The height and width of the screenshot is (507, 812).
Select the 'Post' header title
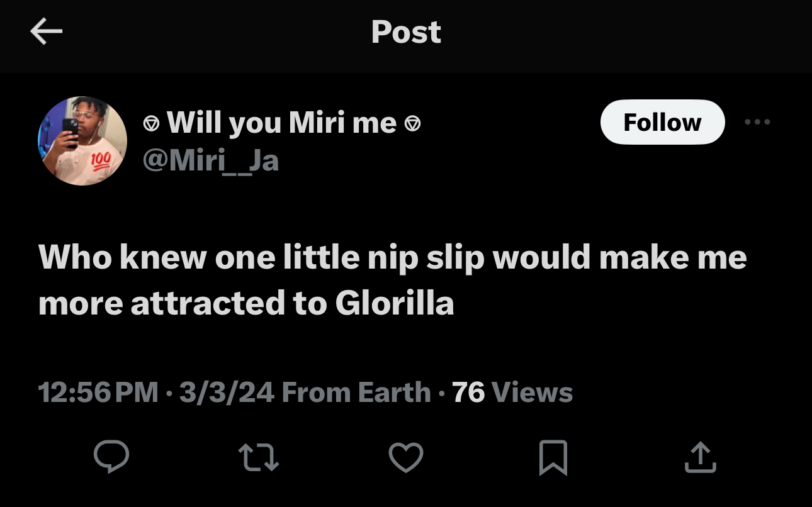tap(406, 33)
